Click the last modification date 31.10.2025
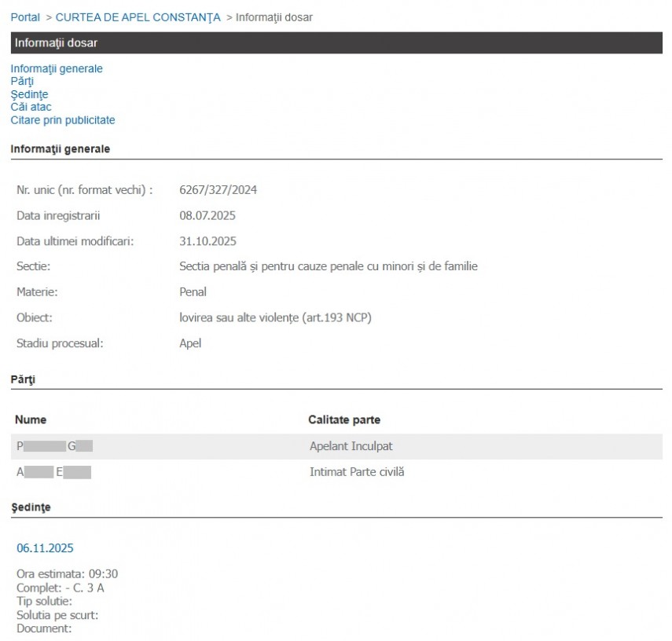The width and height of the screenshot is (672, 641). [207, 241]
